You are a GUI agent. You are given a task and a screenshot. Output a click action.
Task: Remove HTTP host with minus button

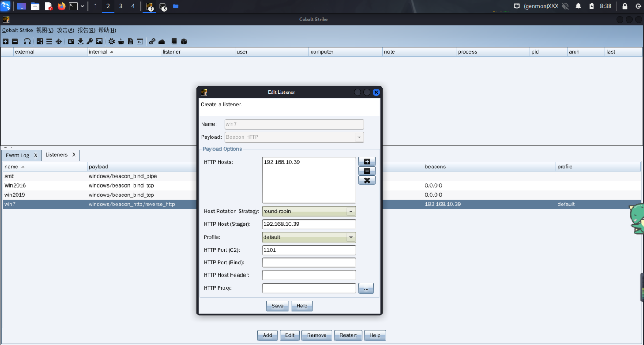click(367, 171)
